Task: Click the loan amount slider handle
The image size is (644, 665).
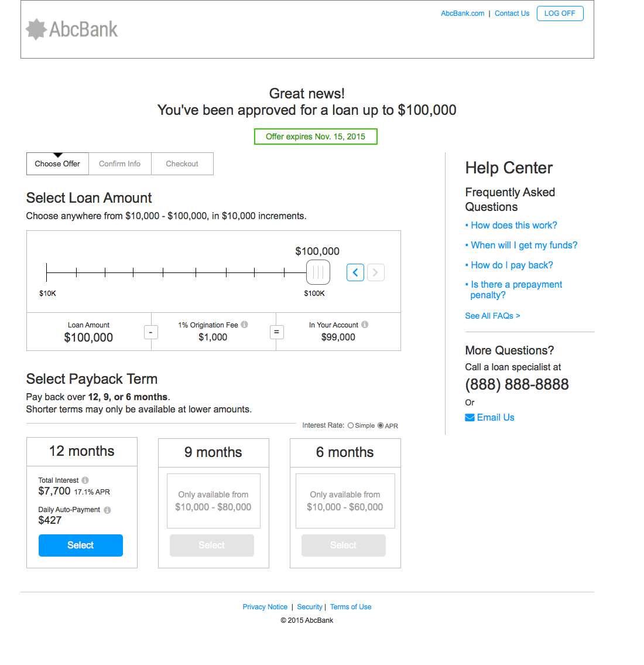Action: pyautogui.click(x=318, y=272)
